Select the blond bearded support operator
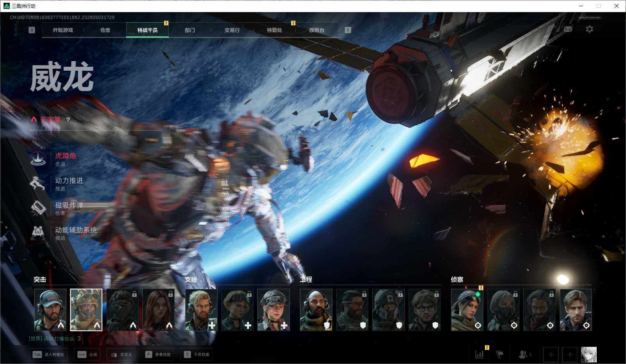The height and width of the screenshot is (364, 626). (x=201, y=310)
